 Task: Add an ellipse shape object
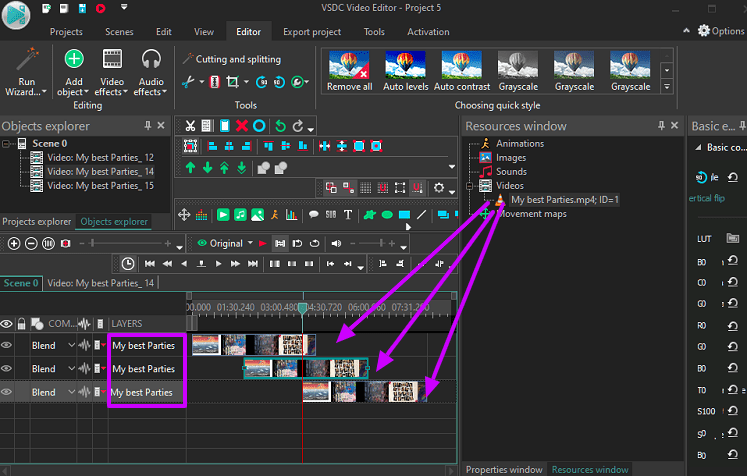pos(387,215)
